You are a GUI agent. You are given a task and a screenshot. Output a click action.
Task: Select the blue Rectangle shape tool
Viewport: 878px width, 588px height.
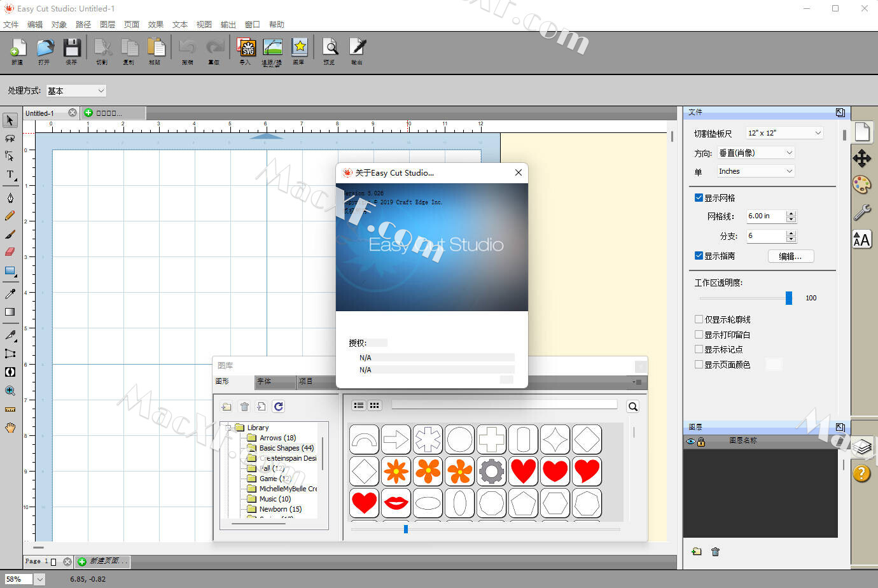10,271
